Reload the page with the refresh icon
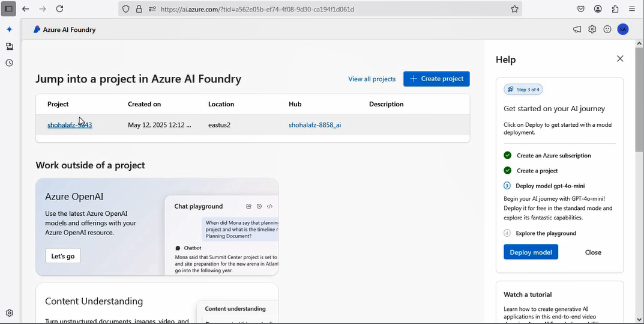The image size is (644, 324). pos(59,8)
